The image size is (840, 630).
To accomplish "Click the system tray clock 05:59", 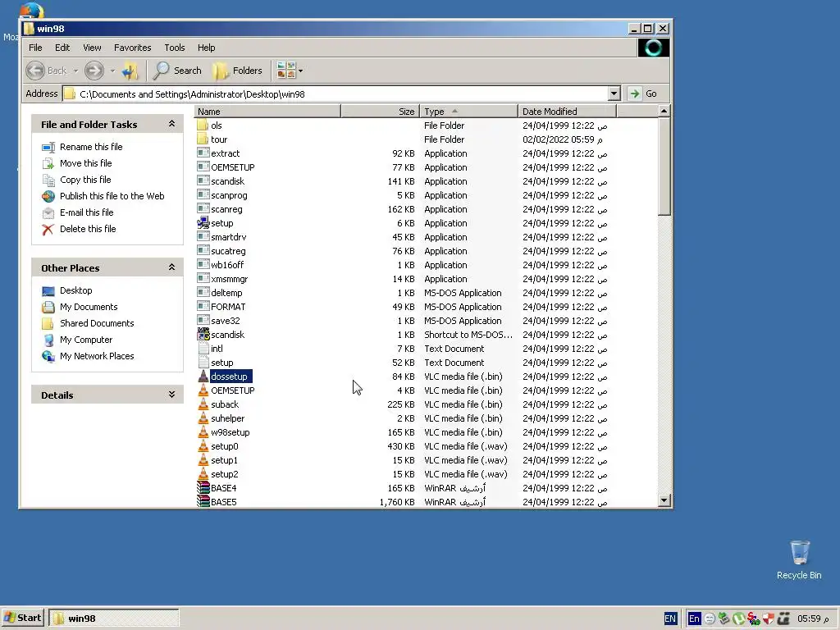I will (812, 619).
